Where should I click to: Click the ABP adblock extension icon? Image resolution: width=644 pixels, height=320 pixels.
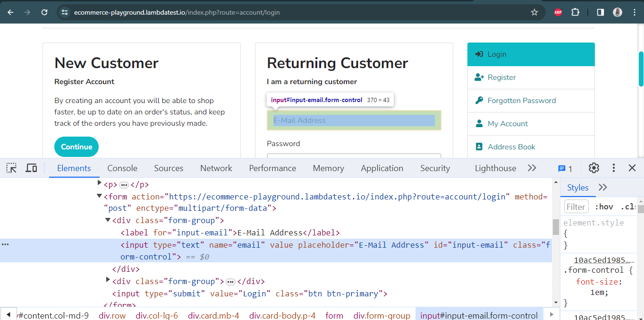pyautogui.click(x=558, y=12)
